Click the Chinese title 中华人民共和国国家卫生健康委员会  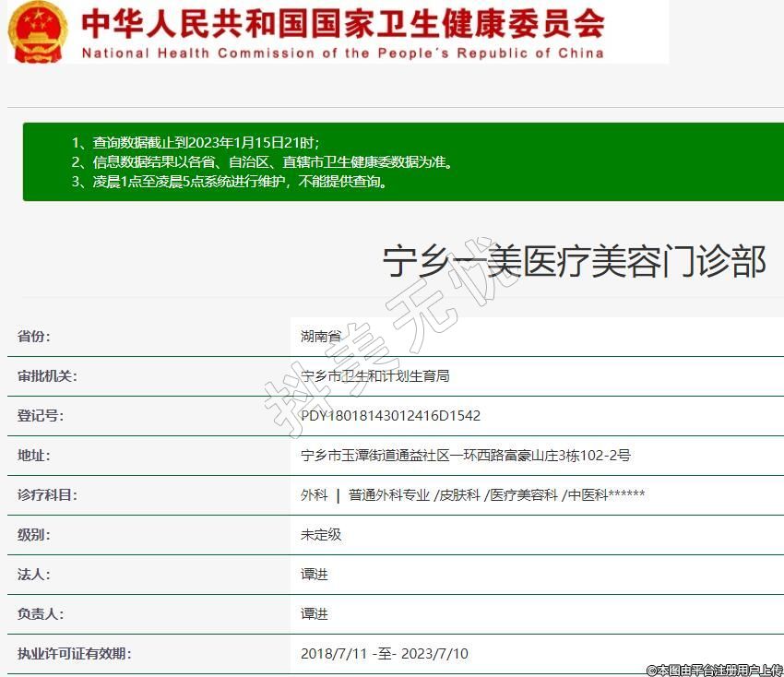[x=343, y=22]
